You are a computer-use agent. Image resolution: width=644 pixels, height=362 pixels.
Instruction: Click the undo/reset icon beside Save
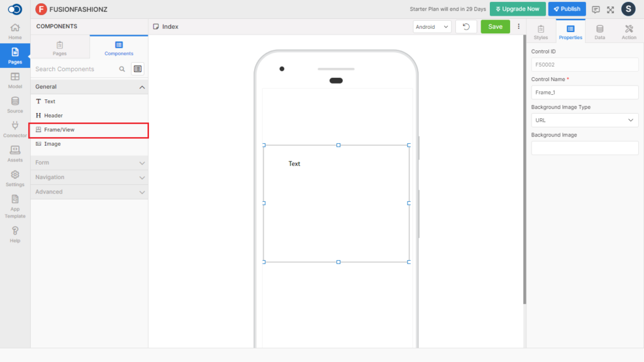click(x=466, y=26)
